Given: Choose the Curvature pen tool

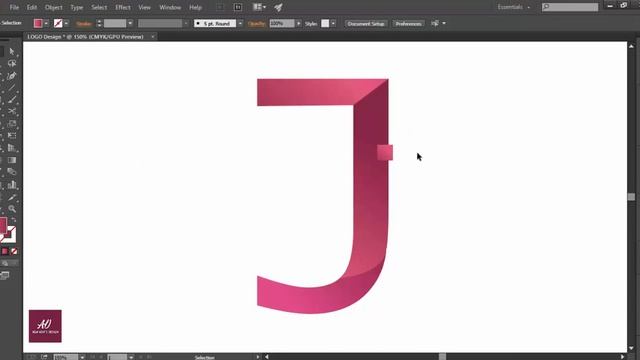Looking at the screenshot, I should click(12, 76).
